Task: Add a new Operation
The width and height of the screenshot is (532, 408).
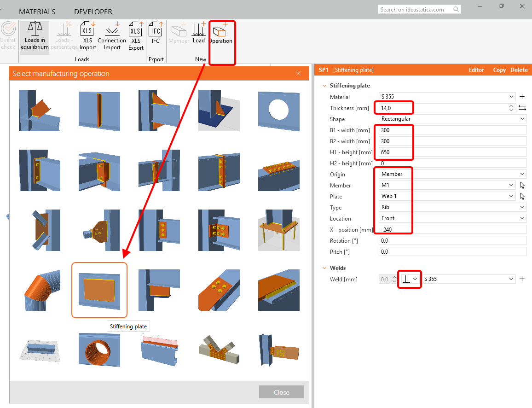Action: (220, 33)
